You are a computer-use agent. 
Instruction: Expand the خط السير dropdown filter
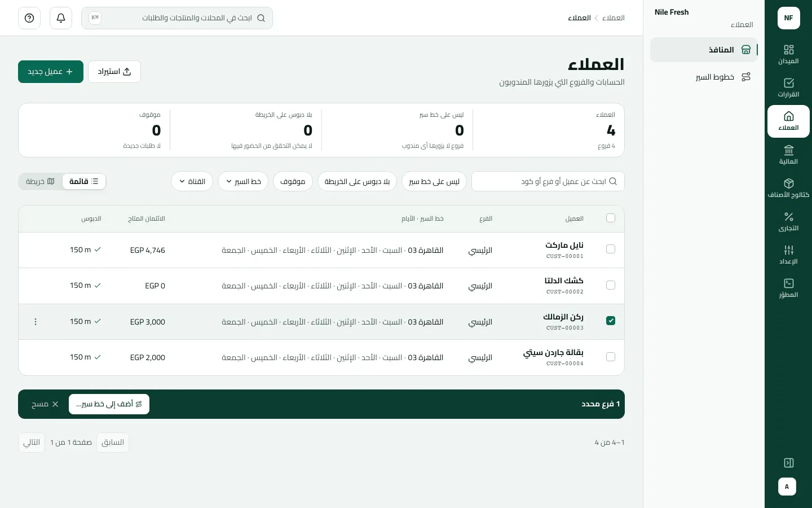point(243,181)
